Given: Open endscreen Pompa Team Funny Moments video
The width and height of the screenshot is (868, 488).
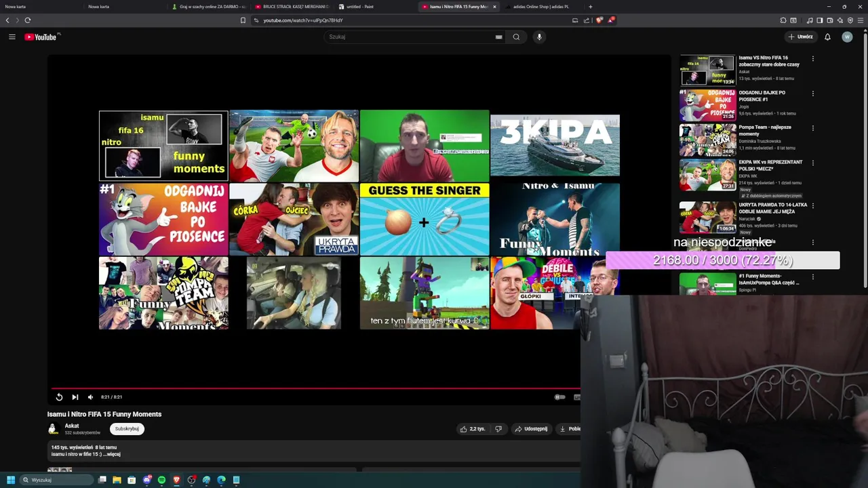Looking at the screenshot, I should 163,293.
